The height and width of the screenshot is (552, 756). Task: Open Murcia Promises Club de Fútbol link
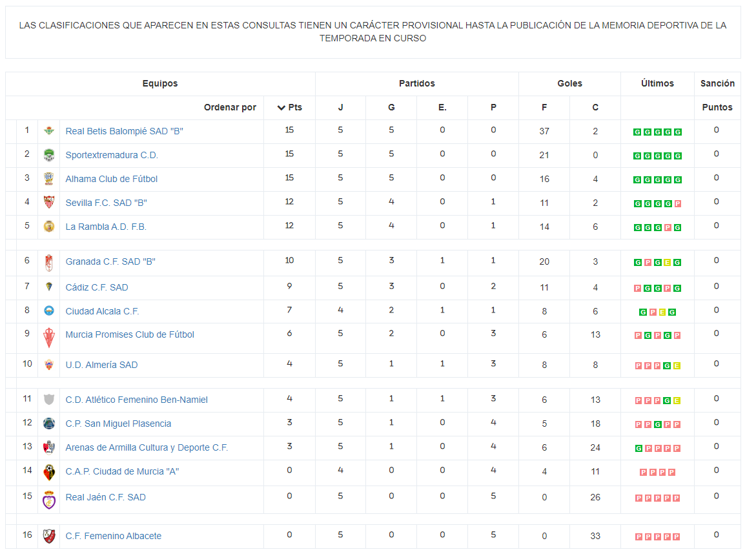[130, 334]
